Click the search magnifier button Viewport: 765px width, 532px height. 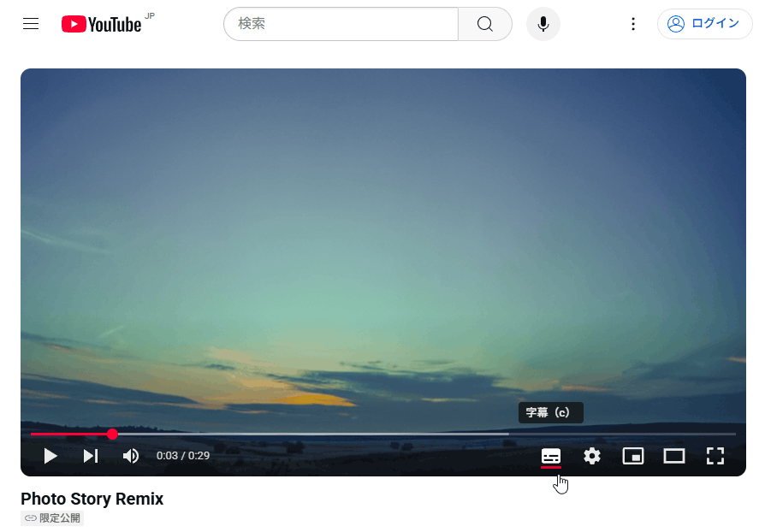point(485,24)
